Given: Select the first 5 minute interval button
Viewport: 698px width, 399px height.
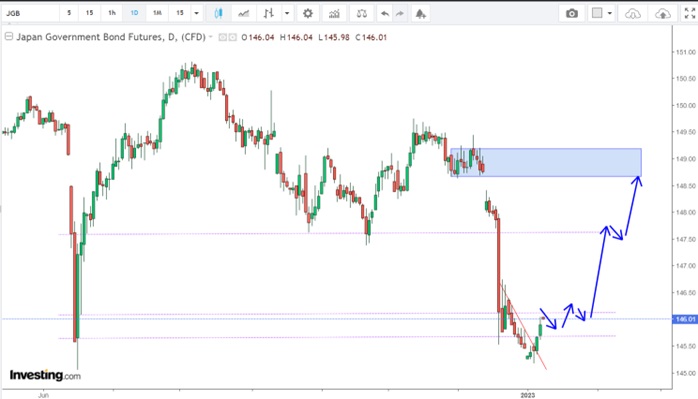Looking at the screenshot, I should click(x=69, y=13).
